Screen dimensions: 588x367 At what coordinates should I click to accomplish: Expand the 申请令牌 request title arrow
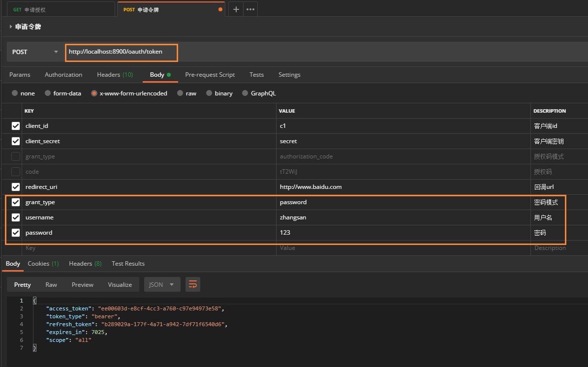click(x=11, y=27)
